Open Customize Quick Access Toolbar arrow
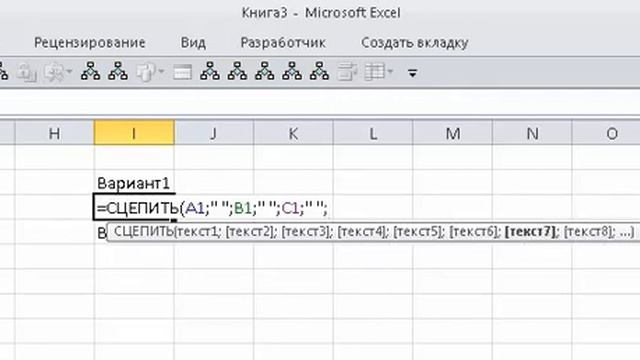The height and width of the screenshot is (360, 640). (x=412, y=73)
